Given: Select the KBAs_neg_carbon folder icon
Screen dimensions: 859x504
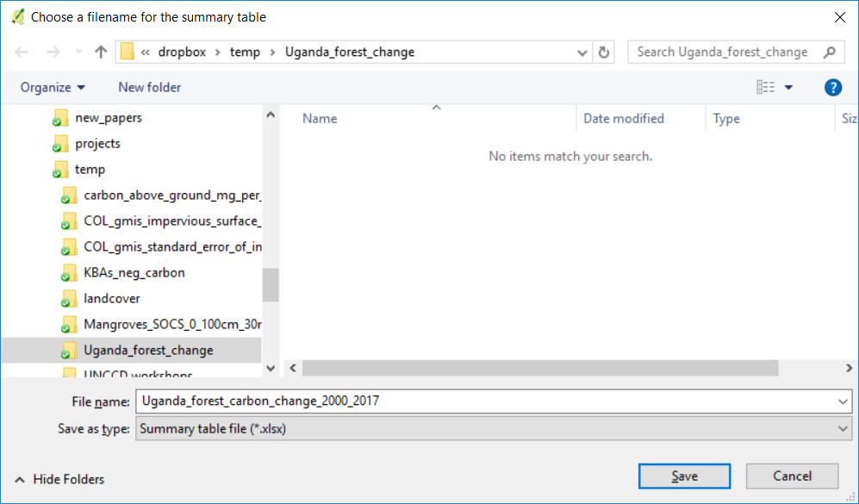Looking at the screenshot, I should tap(69, 273).
